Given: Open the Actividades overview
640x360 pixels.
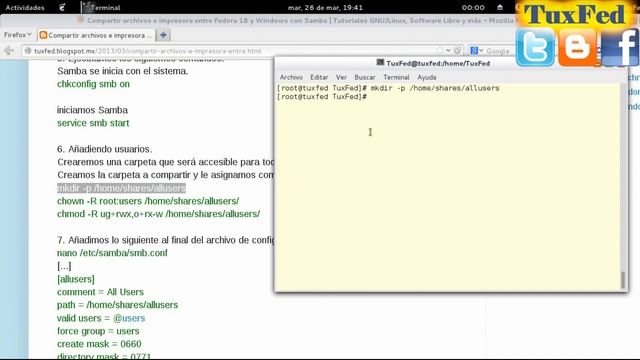Looking at the screenshot, I should click(25, 7).
